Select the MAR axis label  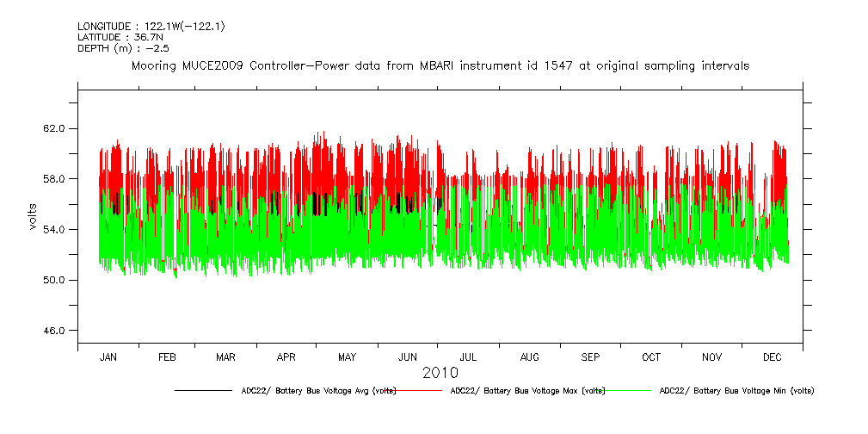(x=226, y=356)
